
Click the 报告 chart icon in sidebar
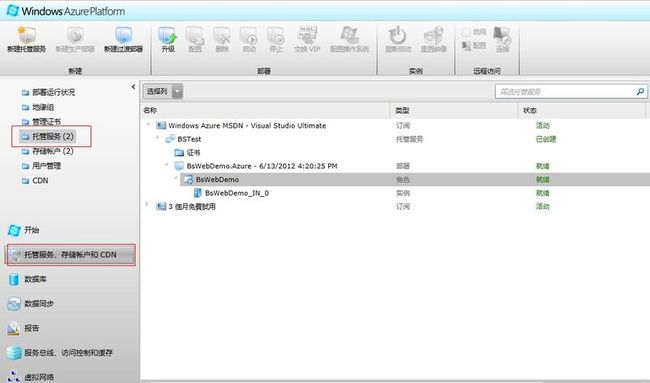(14, 328)
